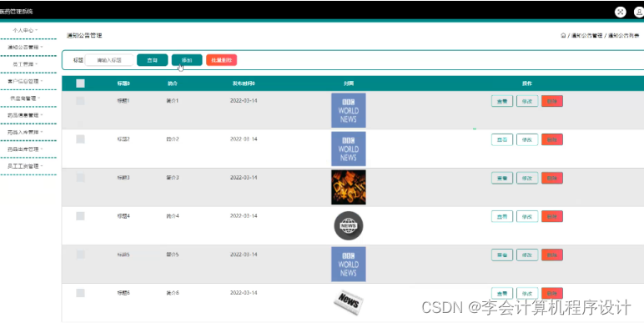This screenshot has width=644, height=323.
Task: Toggle the select-all checkbox in table header
Action: (x=80, y=83)
